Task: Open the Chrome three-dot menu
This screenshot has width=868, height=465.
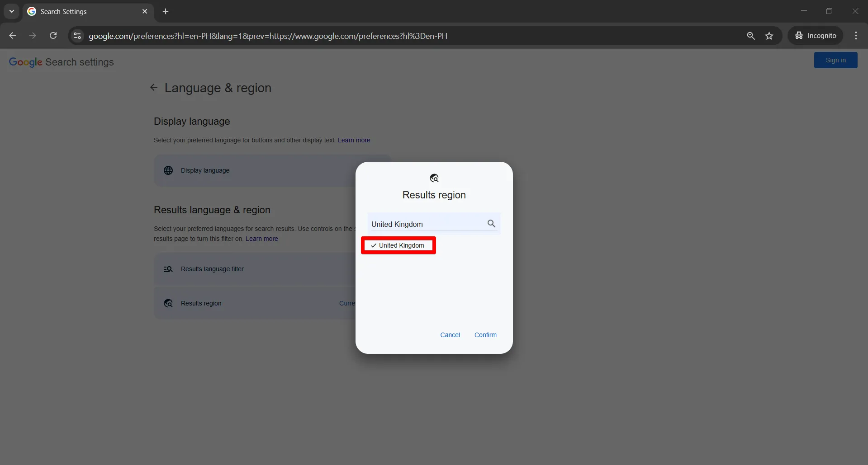Action: point(856,36)
